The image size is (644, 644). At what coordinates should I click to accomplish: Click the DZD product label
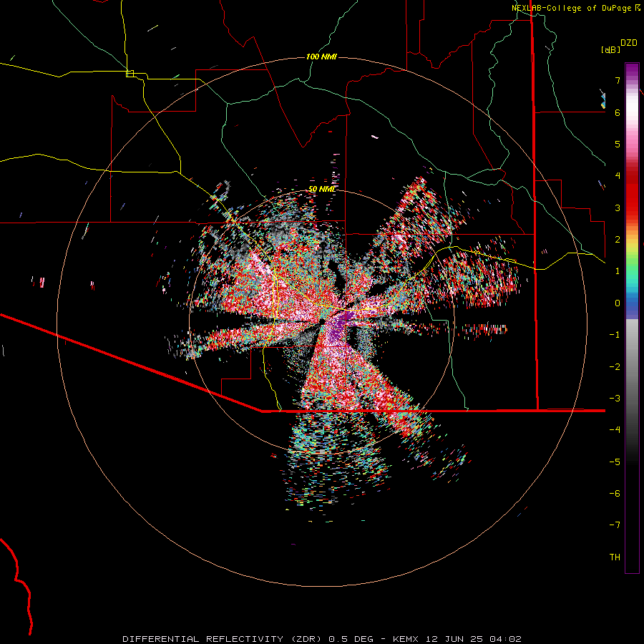tap(629, 43)
